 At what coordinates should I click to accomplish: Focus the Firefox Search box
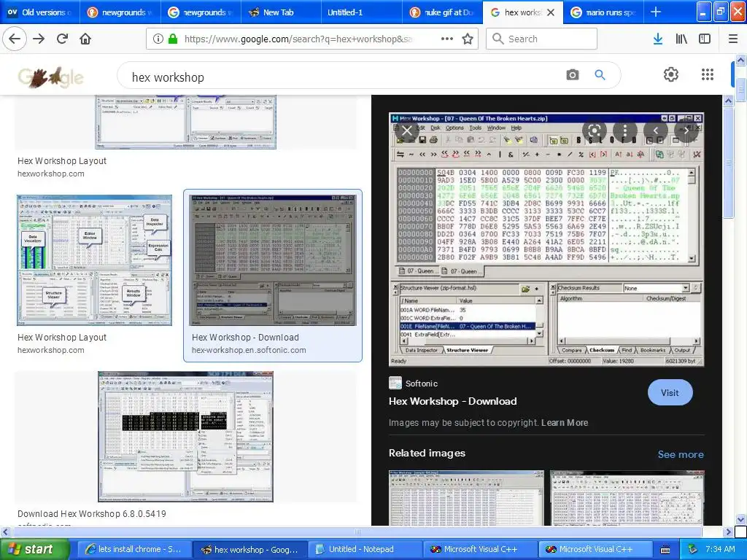pos(541,39)
